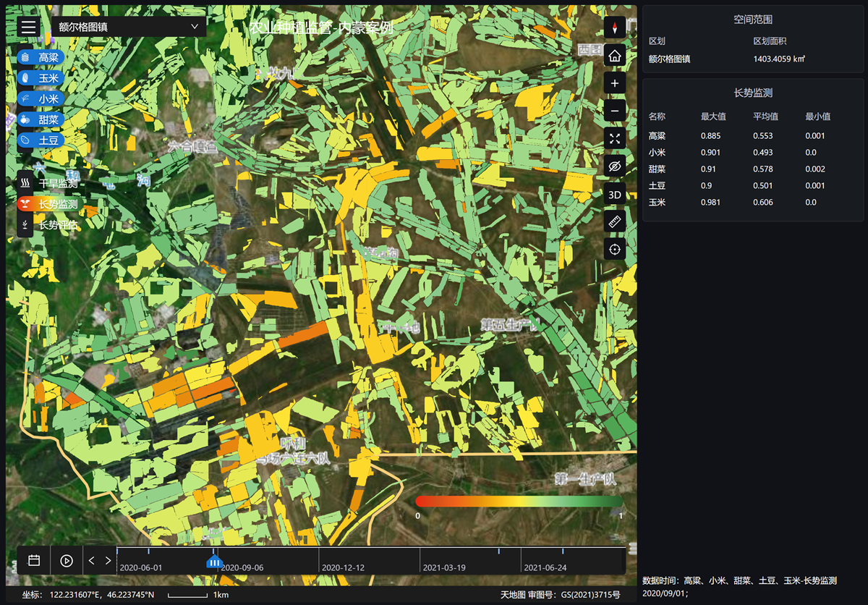
Task: Switch map to 3D view
Action: (615, 195)
